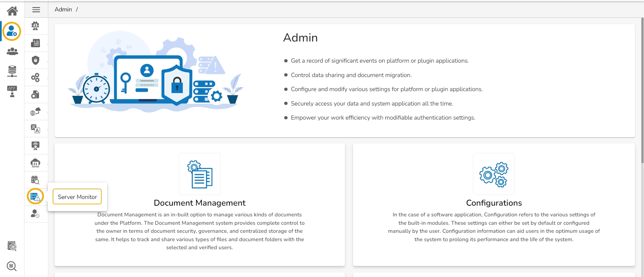Expand the shield lock menu arrow
The width and height of the screenshot is (644, 277).
[48, 61]
